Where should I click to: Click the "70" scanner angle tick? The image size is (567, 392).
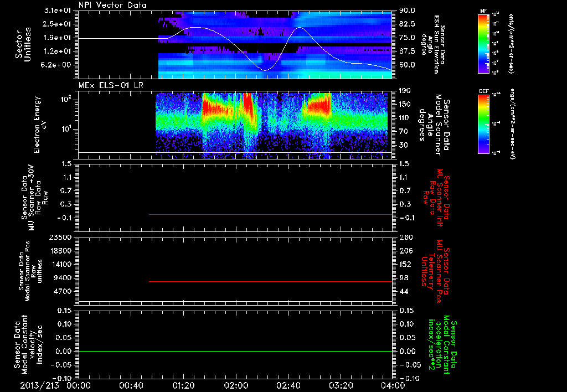[403, 132]
